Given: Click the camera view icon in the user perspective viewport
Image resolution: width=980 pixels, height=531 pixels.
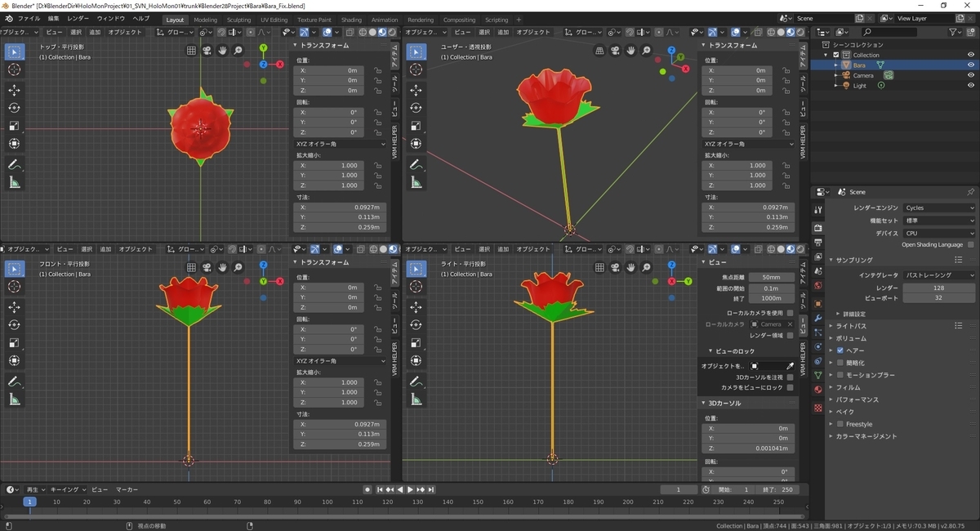Looking at the screenshot, I should 616,50.
